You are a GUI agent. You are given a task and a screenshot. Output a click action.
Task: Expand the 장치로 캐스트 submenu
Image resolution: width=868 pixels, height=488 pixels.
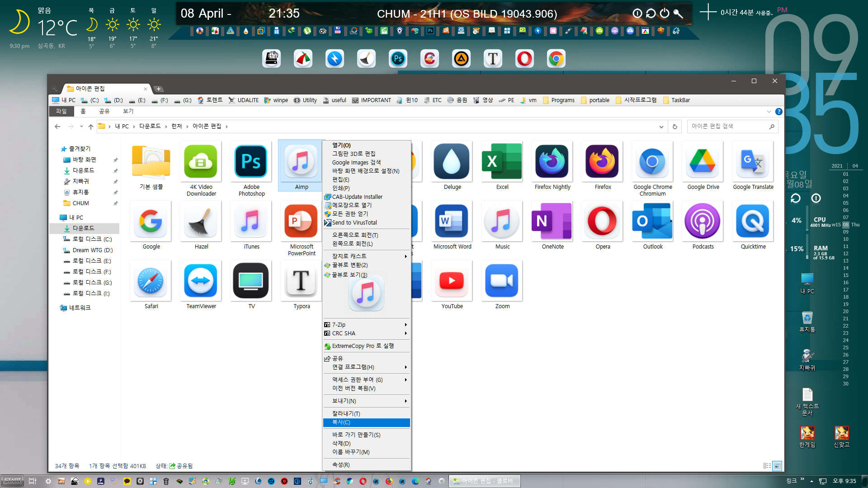coord(367,256)
